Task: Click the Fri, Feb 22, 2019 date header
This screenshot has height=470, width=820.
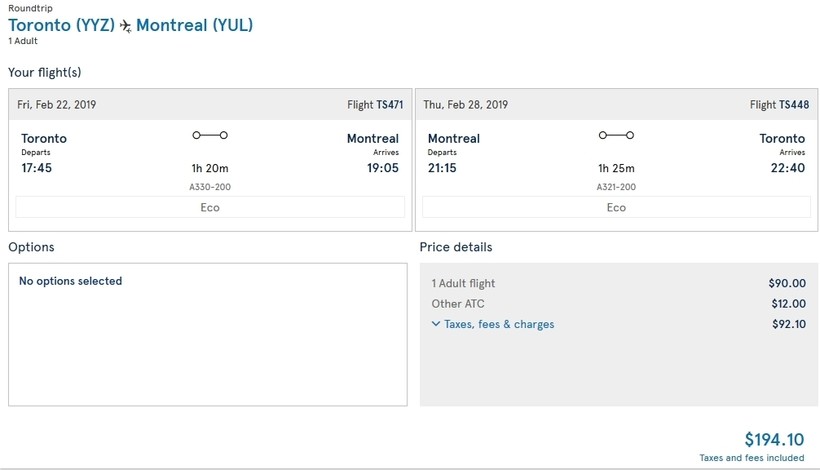Action: pyautogui.click(x=57, y=105)
